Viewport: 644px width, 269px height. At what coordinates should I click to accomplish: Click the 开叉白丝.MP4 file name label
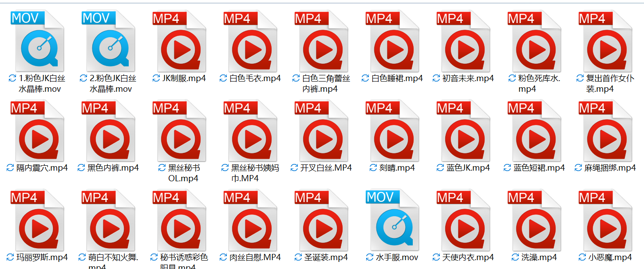(326, 168)
